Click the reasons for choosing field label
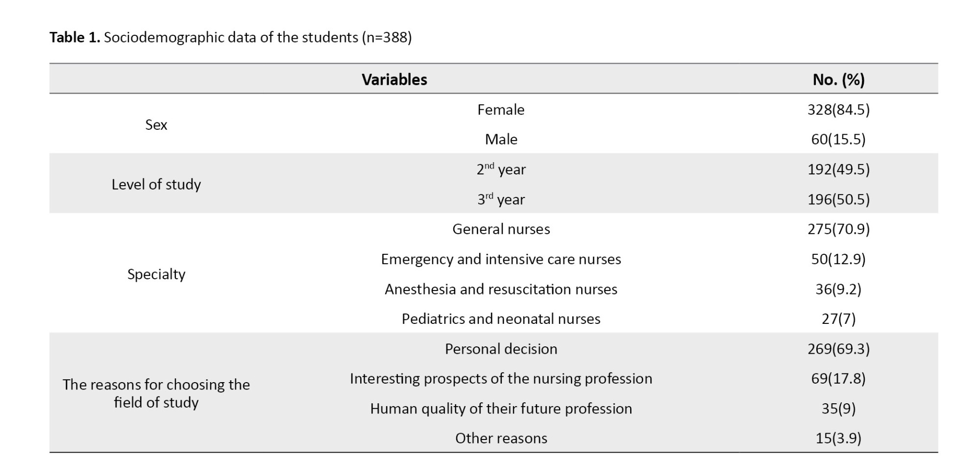The width and height of the screenshot is (980, 463). tap(156, 393)
